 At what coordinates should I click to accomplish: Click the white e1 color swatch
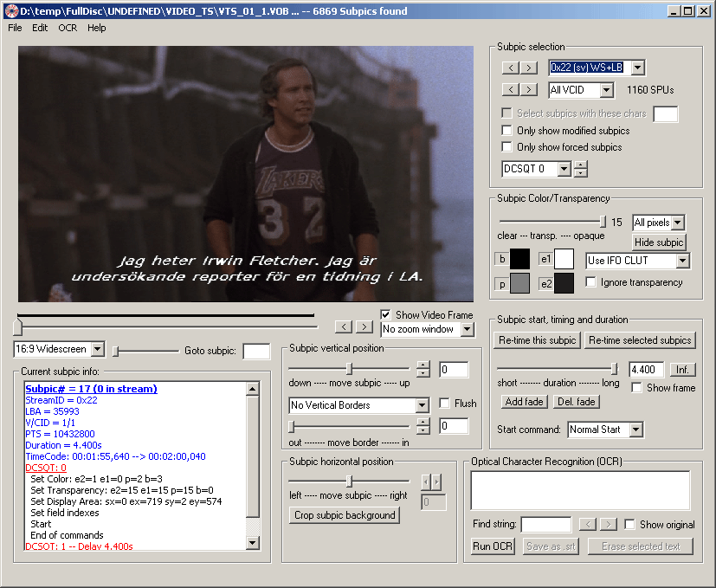(564, 259)
